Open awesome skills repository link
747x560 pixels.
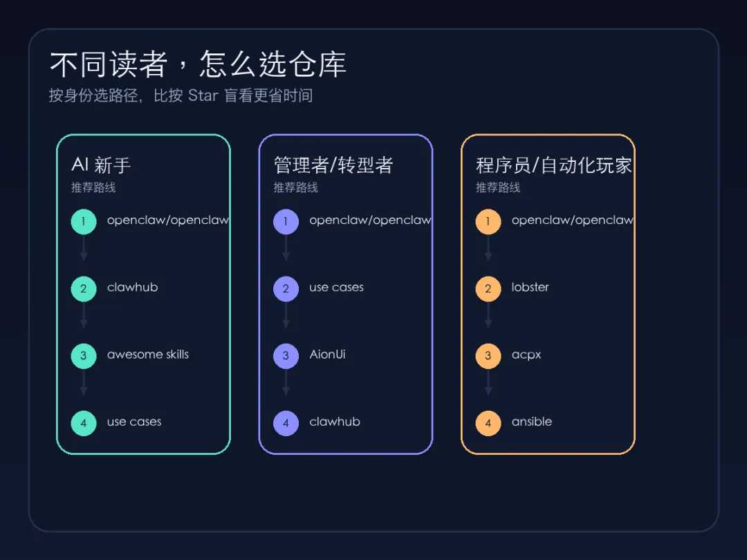147,355
